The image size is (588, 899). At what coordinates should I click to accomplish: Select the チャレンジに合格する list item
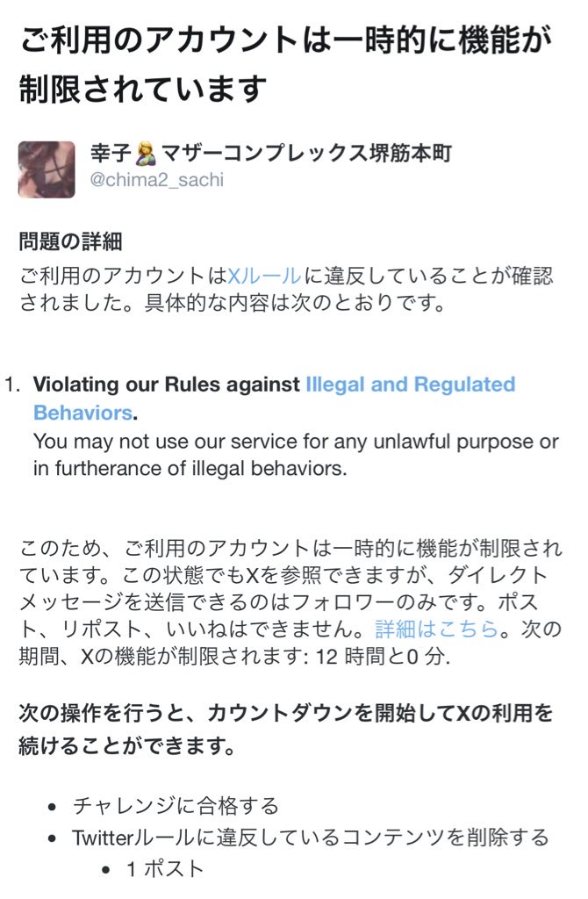coord(176,805)
